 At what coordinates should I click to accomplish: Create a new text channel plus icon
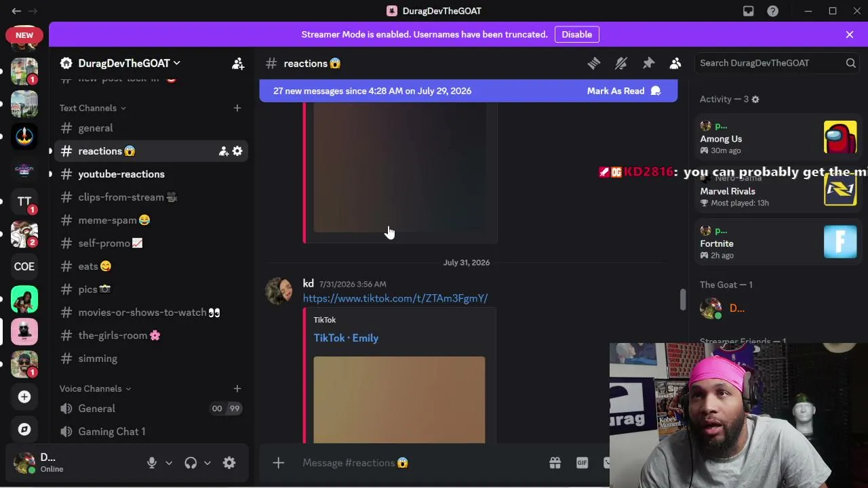tap(237, 108)
